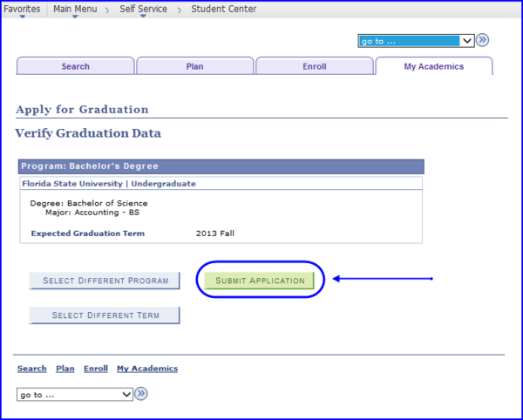Viewport: 523px width, 420px height.
Task: Open the top 'go to ...' dropdown
Action: click(416, 41)
